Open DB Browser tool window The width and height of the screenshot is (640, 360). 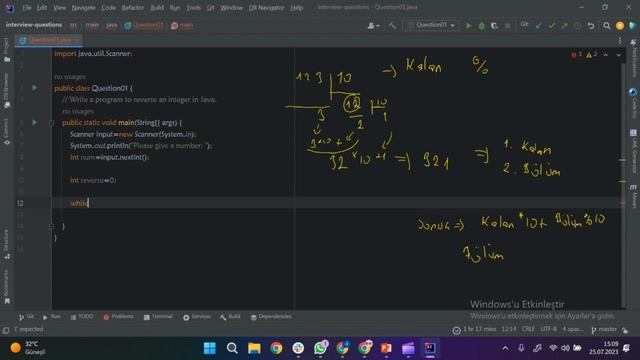pyautogui.click(x=7, y=91)
